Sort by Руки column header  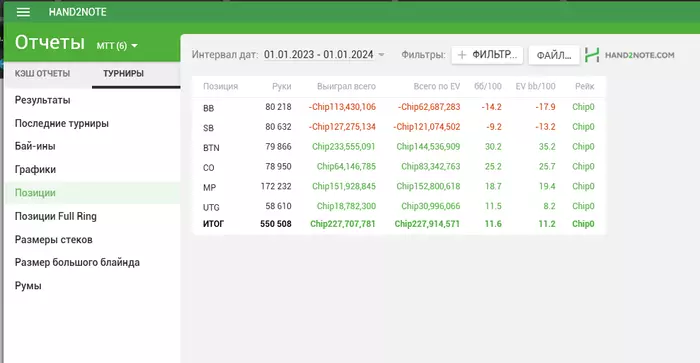tap(282, 86)
